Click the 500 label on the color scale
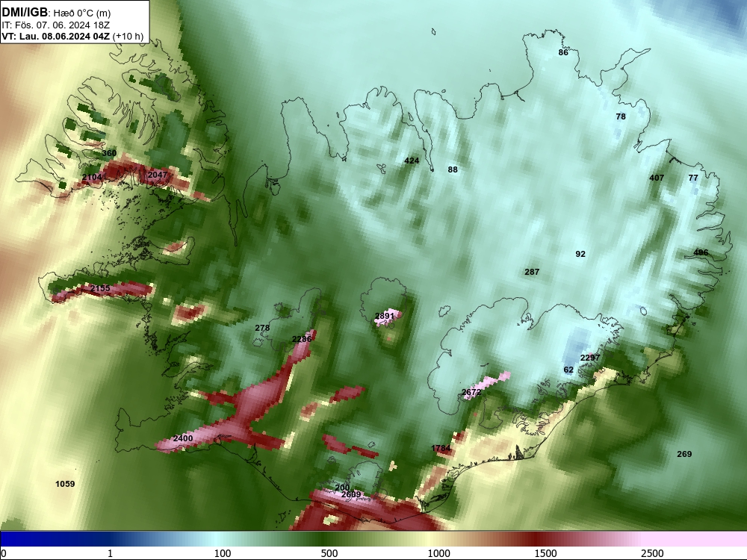The image size is (747, 560). point(329,553)
